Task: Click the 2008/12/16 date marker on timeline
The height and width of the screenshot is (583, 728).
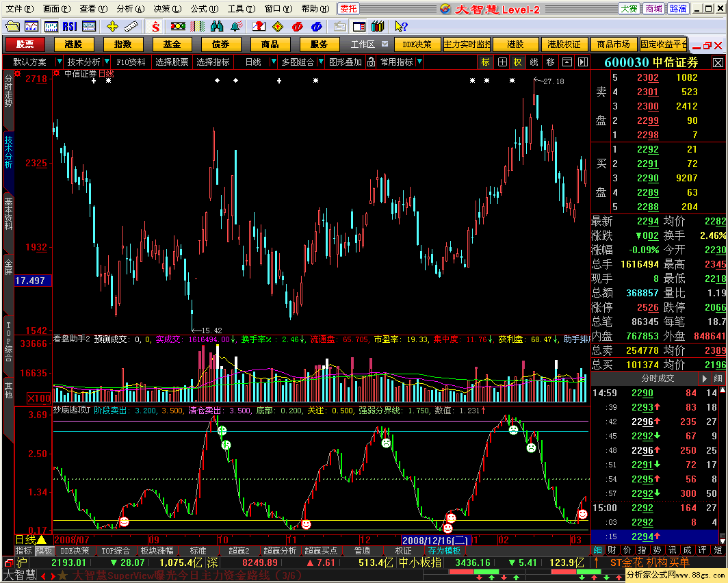Action: [x=436, y=541]
